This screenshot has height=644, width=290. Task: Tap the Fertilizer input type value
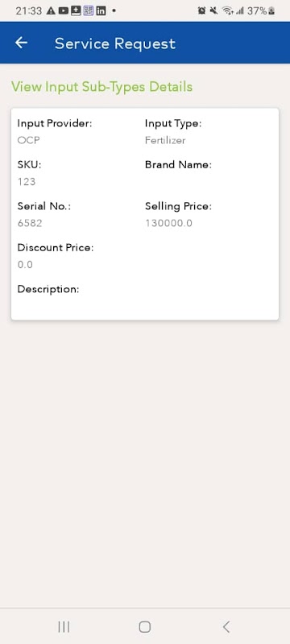click(165, 140)
